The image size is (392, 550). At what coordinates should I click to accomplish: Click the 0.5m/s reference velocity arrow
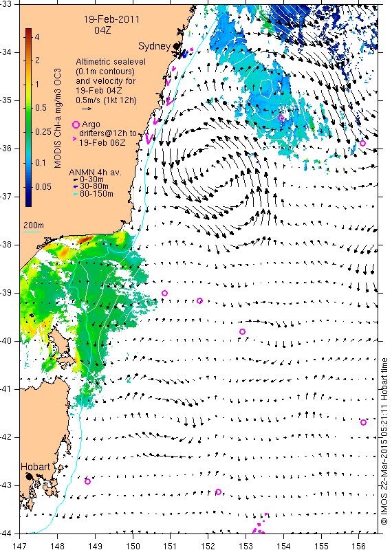click(x=87, y=109)
